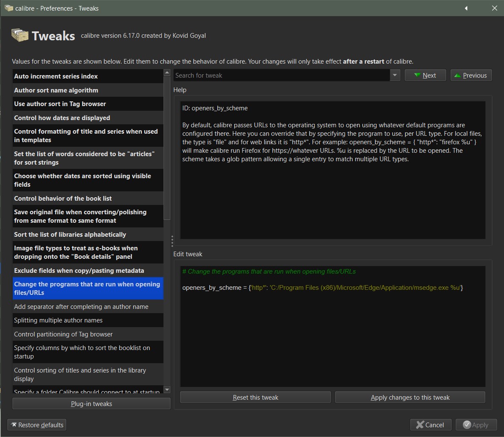Select Save original file when converting tweak

coord(88,216)
